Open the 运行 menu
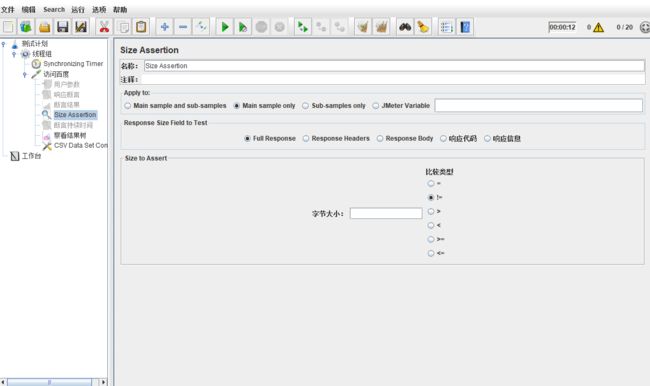 coord(78,10)
